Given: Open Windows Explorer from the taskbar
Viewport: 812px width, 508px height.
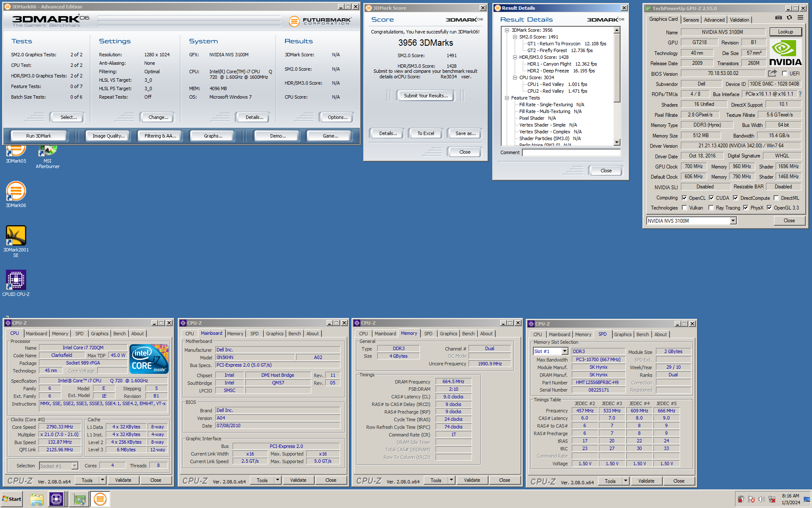Looking at the screenshot, I should click(37, 500).
